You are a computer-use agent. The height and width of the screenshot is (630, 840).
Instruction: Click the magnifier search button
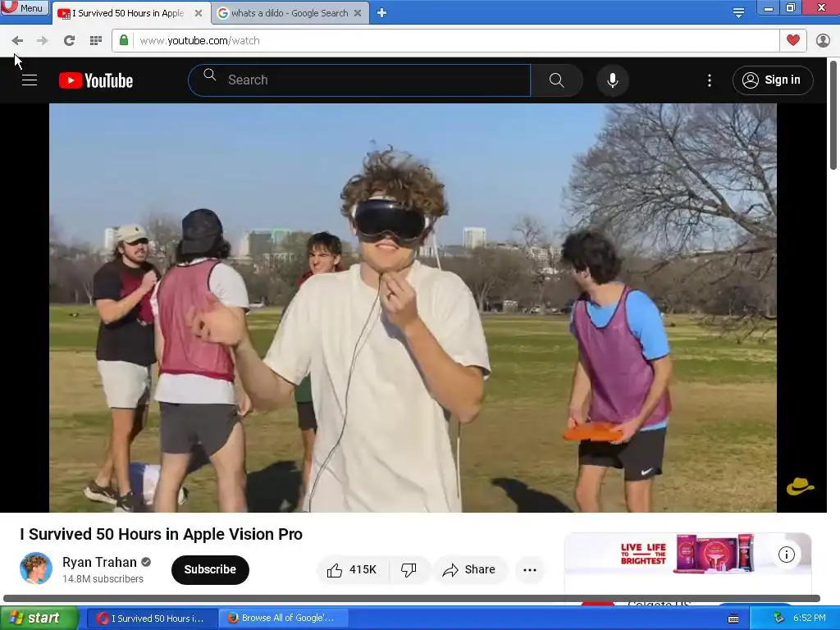point(557,80)
